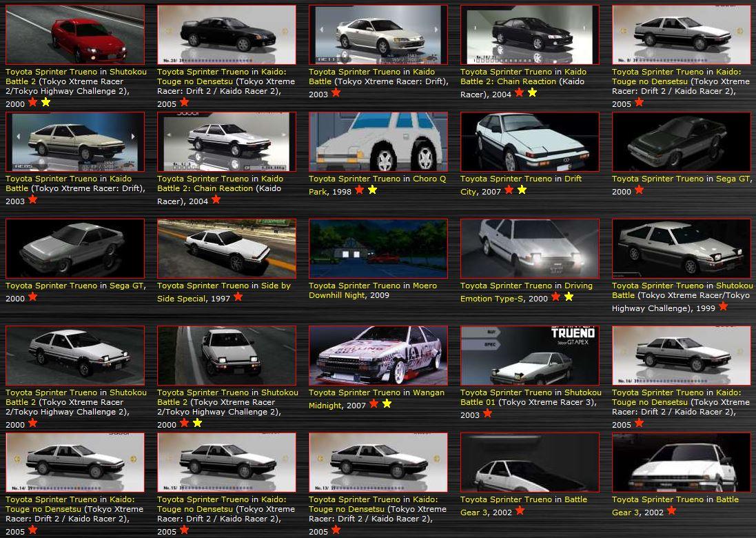The height and width of the screenshot is (538, 756).
Task: Select the red star after Drift City, 2007
Action: [x=509, y=190]
